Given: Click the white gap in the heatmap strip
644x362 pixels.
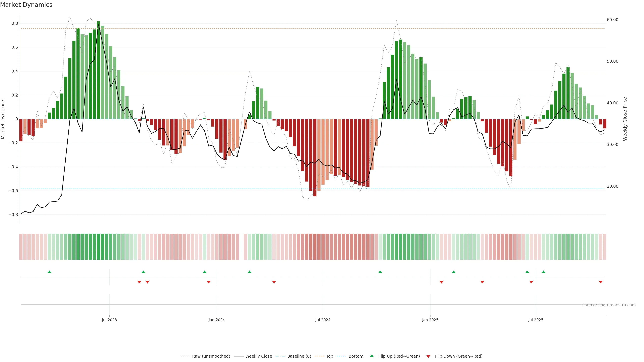Looking at the screenshot, I should 241,247.
